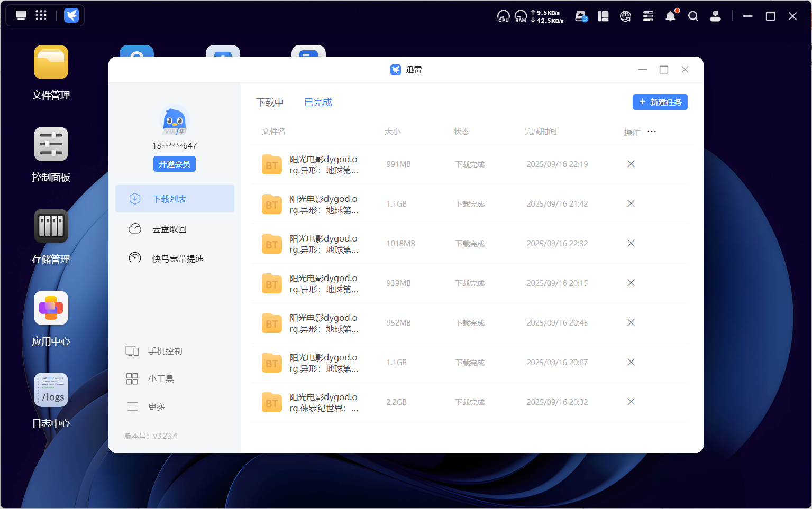
Task: Select 下载列表 in the sidebar
Action: [x=175, y=199]
